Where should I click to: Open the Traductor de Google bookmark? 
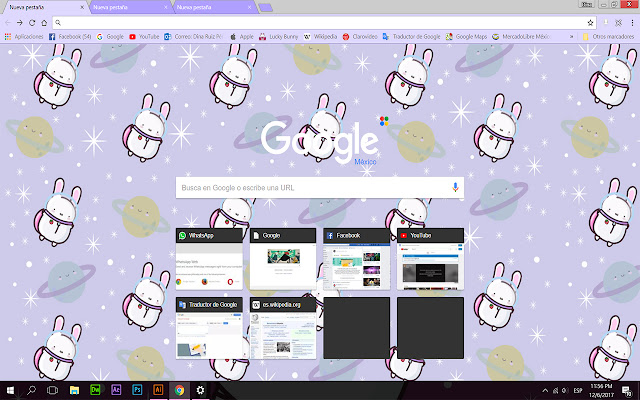[411, 36]
